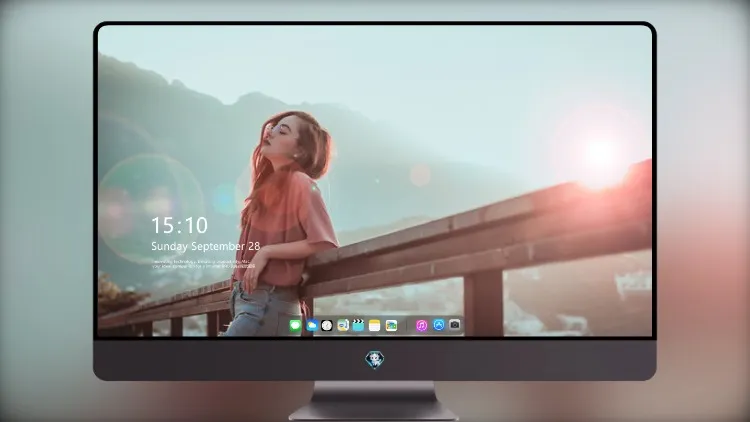Click the Sunday September 28 date text
This screenshot has height=422, width=750.
(x=206, y=246)
